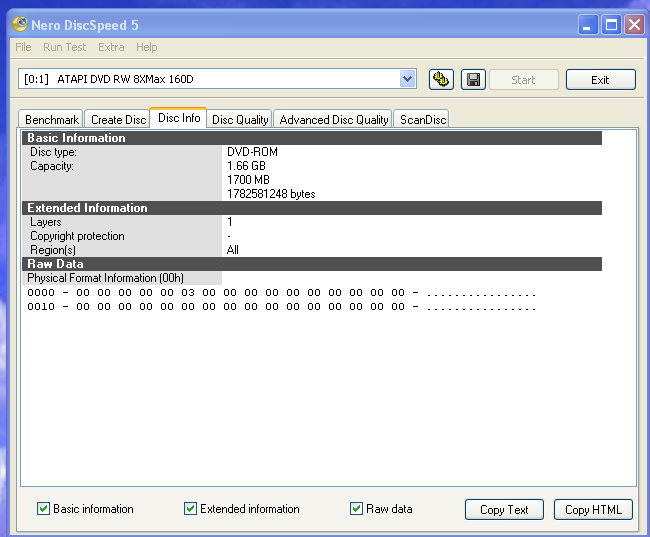This screenshot has width=650, height=537.
Task: Switch to the Benchmark tab
Action: (x=51, y=119)
